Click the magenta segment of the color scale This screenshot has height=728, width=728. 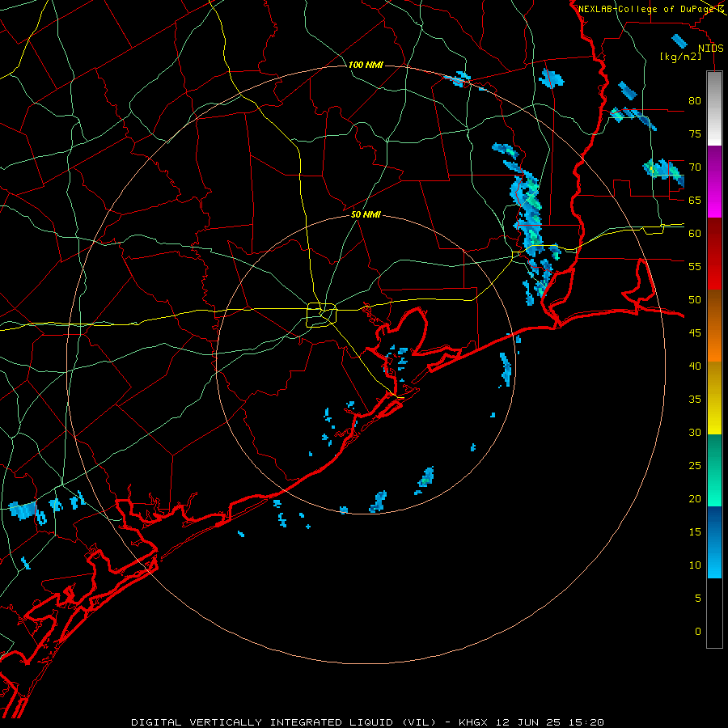pyautogui.click(x=714, y=181)
